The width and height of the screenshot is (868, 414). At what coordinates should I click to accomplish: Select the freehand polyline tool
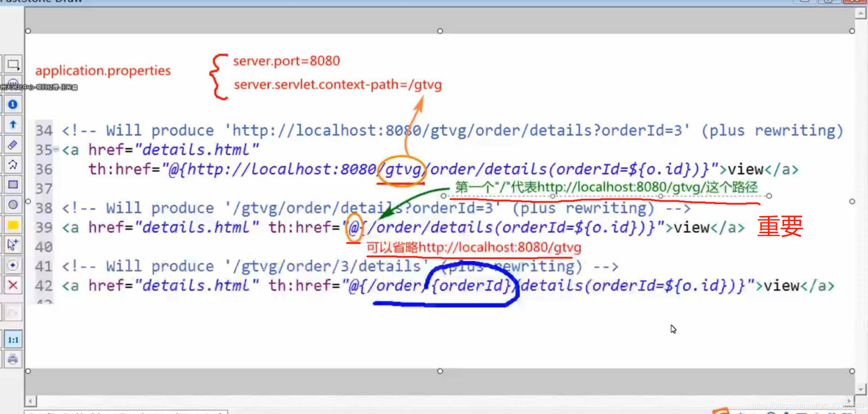point(13,165)
